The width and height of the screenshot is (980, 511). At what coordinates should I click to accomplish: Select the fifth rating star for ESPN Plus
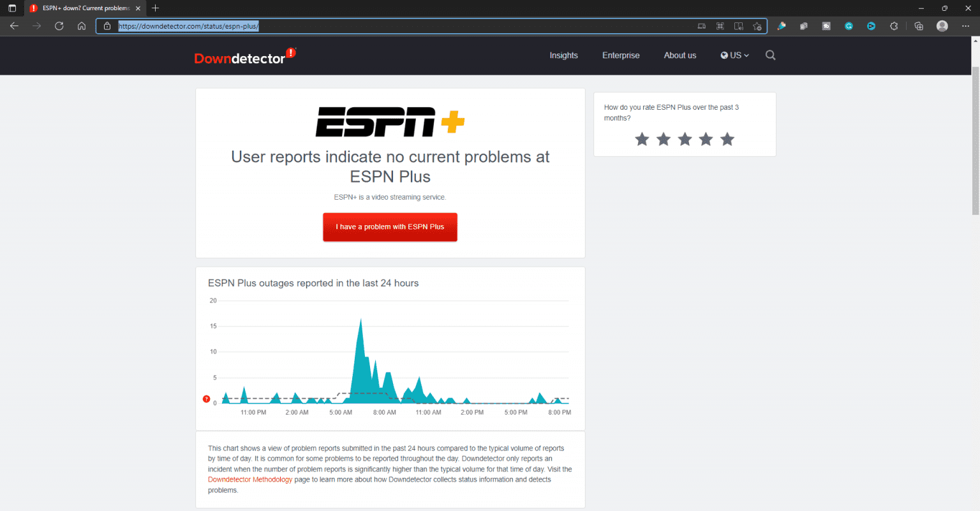727,139
